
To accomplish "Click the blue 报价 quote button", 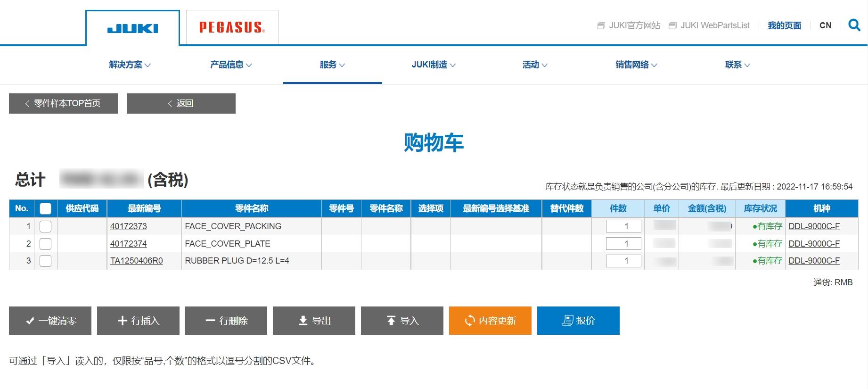I will pos(578,321).
